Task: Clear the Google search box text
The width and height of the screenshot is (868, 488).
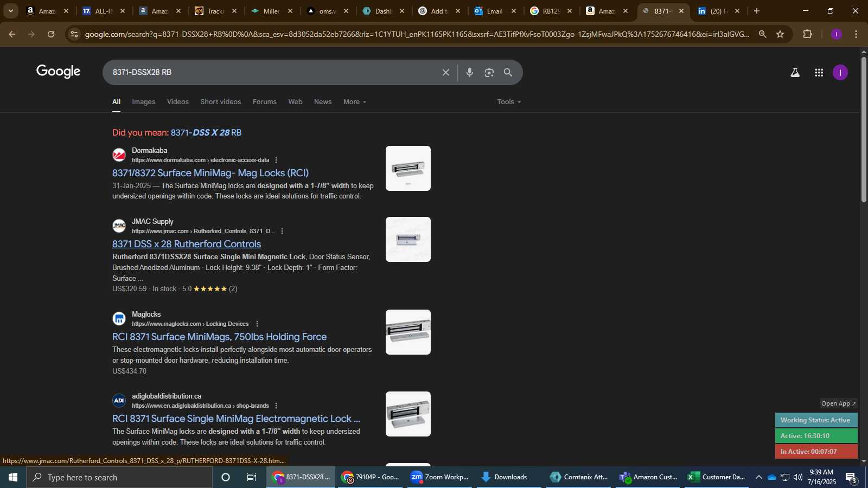Action: coord(445,72)
